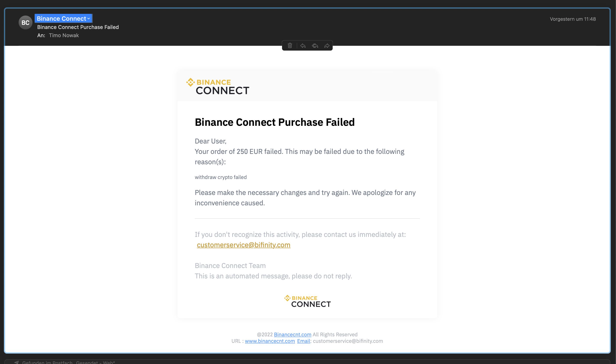Click the blue Email link in footer

click(x=303, y=341)
